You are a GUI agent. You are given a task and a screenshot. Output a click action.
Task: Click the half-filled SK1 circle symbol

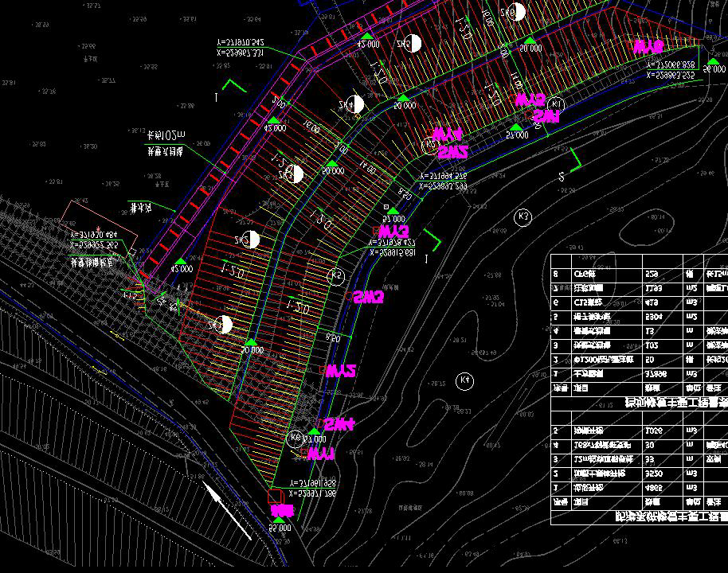[225, 324]
